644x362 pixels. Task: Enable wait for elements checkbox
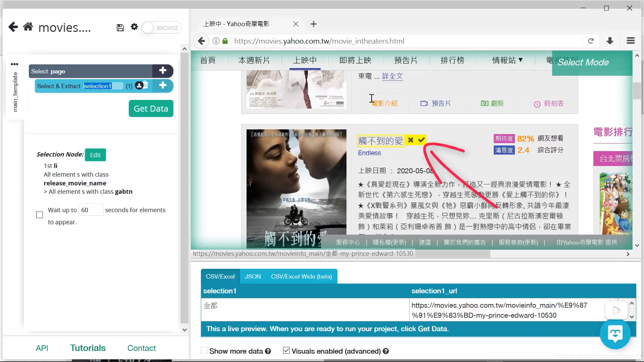point(40,215)
